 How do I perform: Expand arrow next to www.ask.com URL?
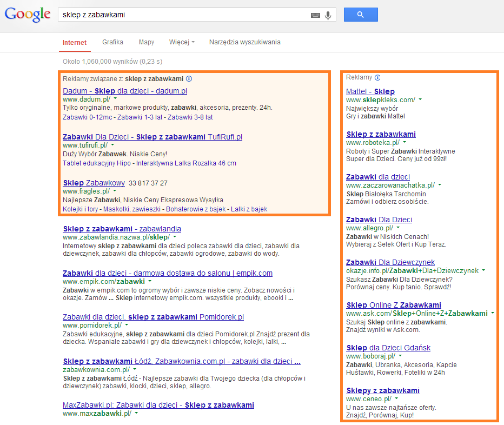(493, 313)
